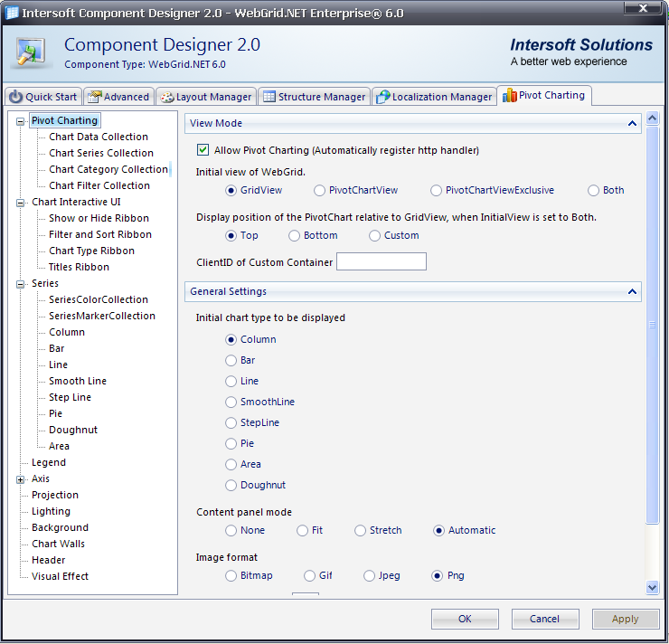Choose Bottom display position

[x=294, y=235]
